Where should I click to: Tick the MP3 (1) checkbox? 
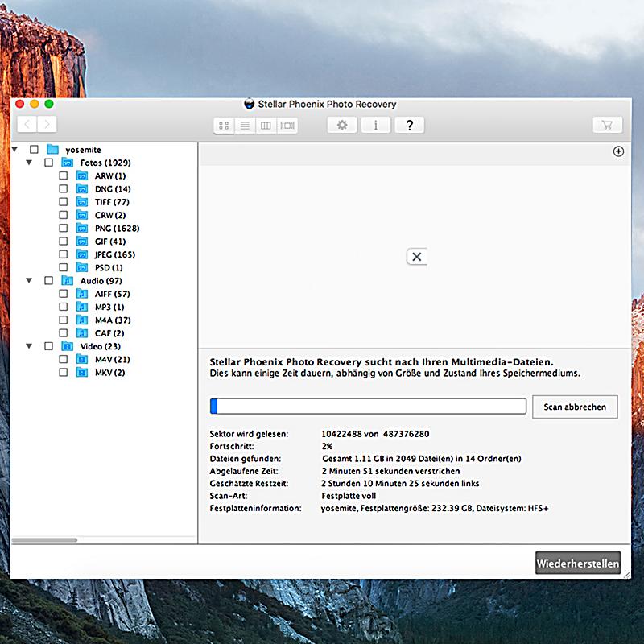64,307
